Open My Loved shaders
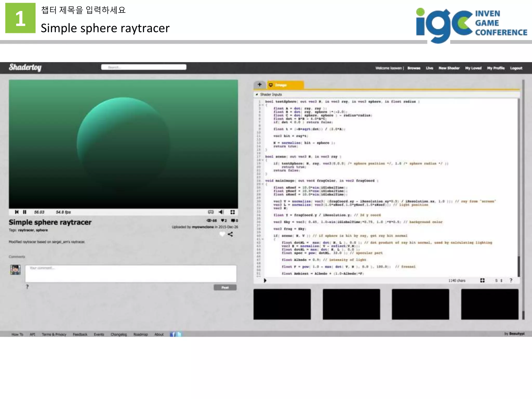Viewport: 532px width, 399px height. (473, 68)
